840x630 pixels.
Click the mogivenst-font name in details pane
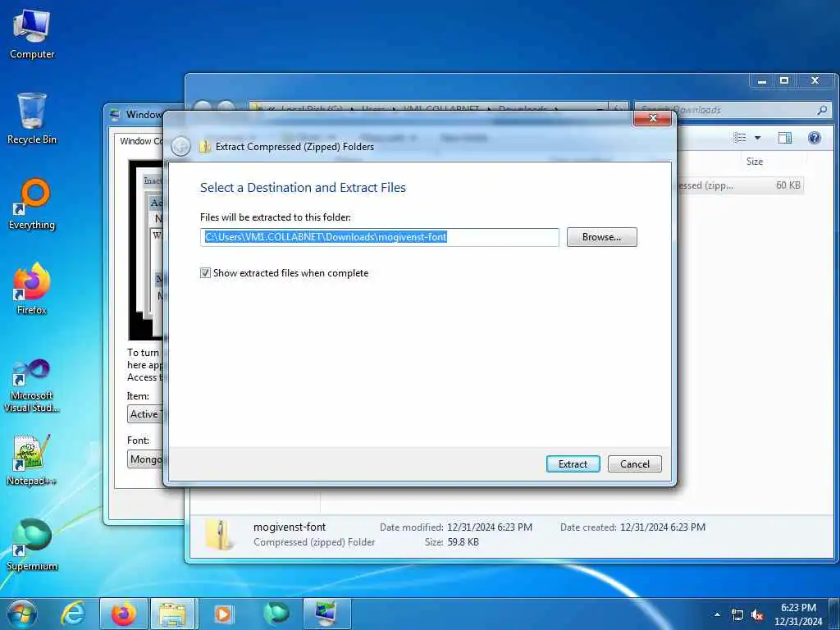point(290,527)
